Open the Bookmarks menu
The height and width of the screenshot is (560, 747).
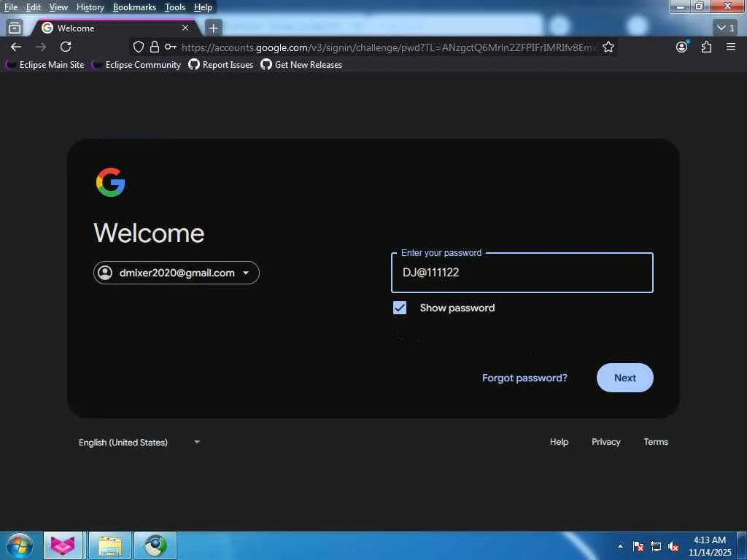[134, 7]
